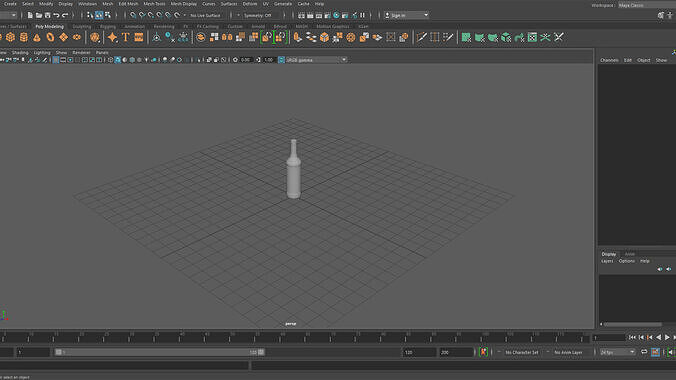Click the Save Scene icon
Screen dimensions: 676x380
[47, 15]
